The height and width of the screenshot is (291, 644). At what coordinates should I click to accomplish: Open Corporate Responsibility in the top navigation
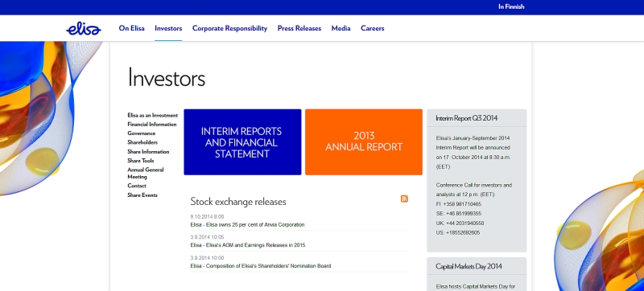(229, 28)
